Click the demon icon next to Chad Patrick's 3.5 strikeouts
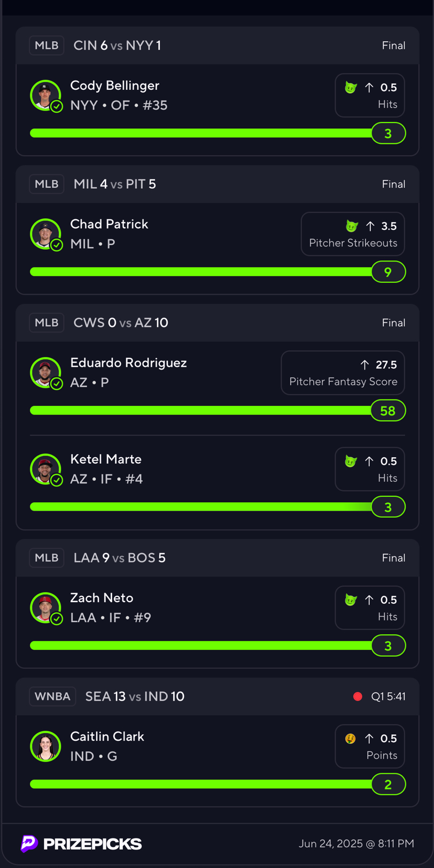This screenshot has width=434, height=868. [x=351, y=226]
